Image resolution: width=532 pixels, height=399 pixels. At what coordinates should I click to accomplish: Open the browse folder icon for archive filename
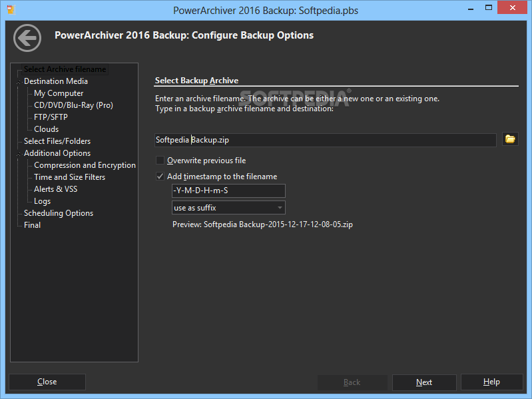coord(510,139)
